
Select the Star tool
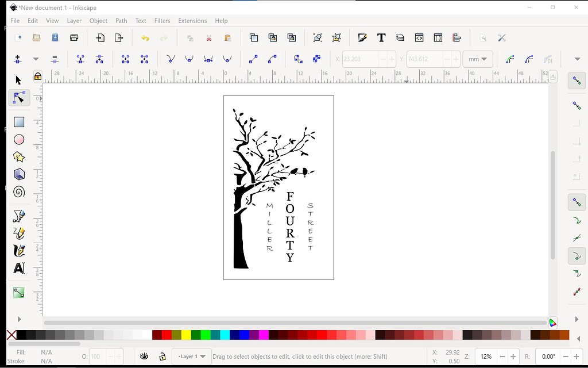[x=18, y=156]
